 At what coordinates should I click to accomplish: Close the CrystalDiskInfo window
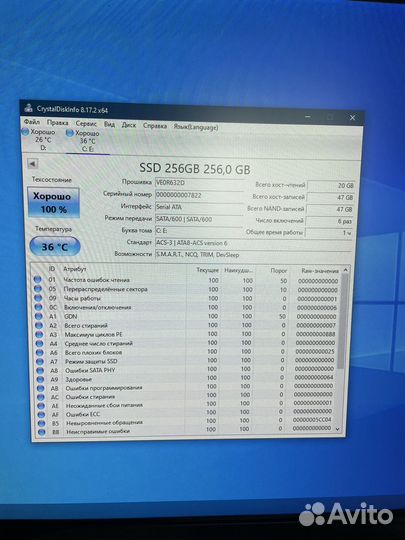tap(352, 118)
